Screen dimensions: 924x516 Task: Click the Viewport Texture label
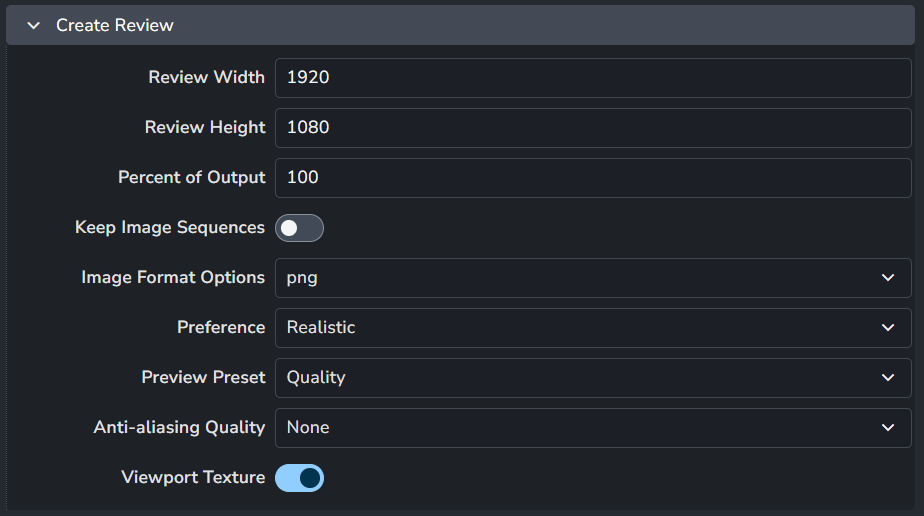[x=193, y=477]
